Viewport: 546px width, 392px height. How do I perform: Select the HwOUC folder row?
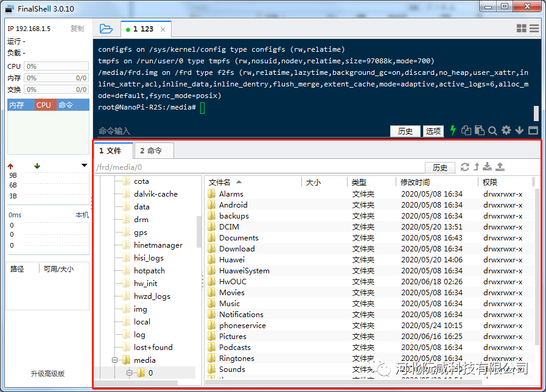coord(369,282)
